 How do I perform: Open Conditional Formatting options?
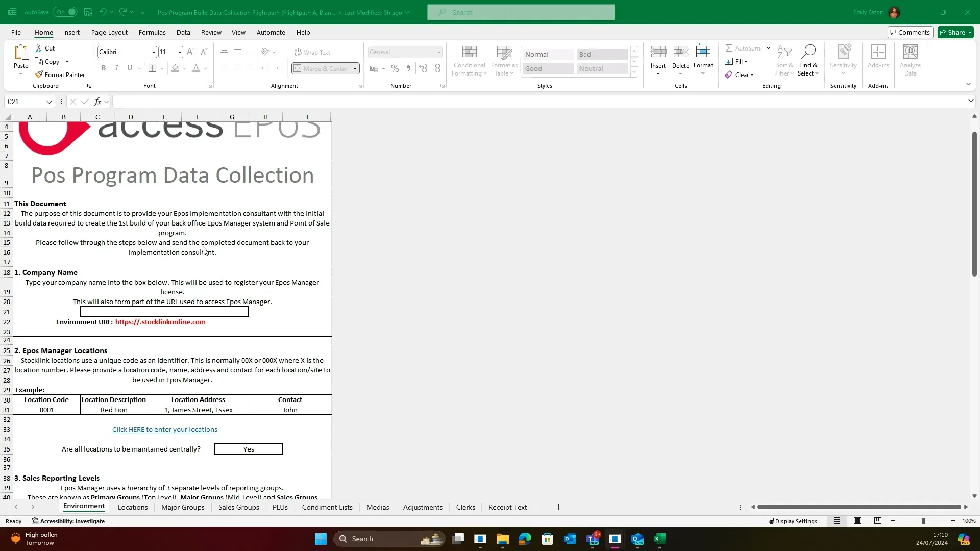[x=469, y=60]
